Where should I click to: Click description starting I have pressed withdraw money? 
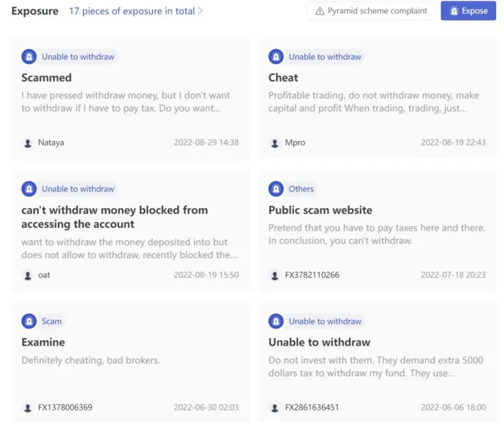click(126, 101)
